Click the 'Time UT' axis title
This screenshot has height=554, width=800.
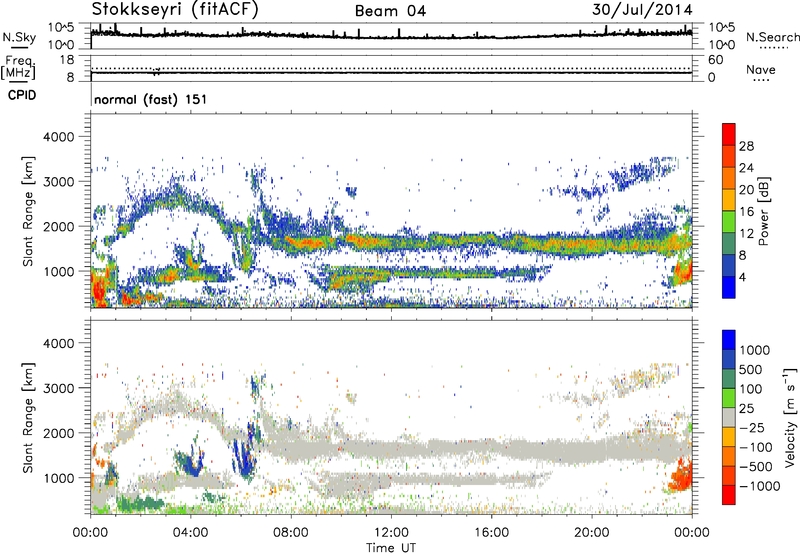click(391, 547)
